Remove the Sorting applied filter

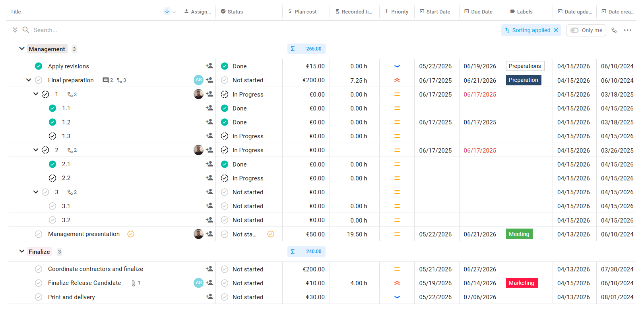tap(556, 30)
